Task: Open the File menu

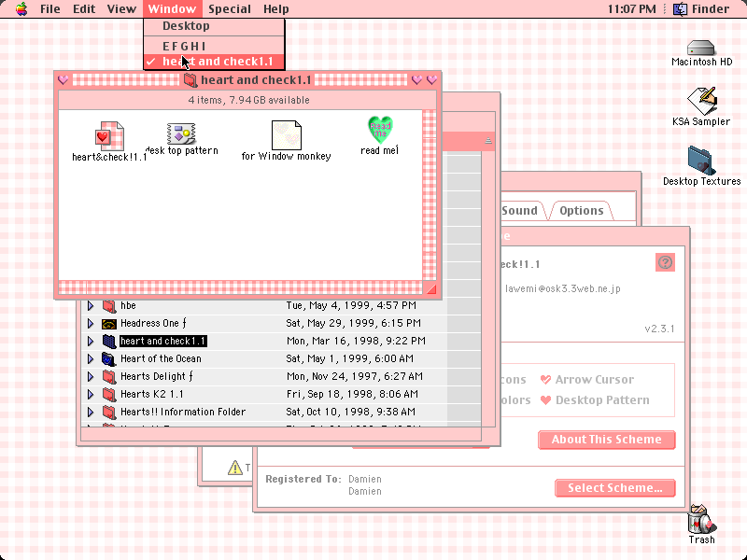Action: pyautogui.click(x=50, y=9)
